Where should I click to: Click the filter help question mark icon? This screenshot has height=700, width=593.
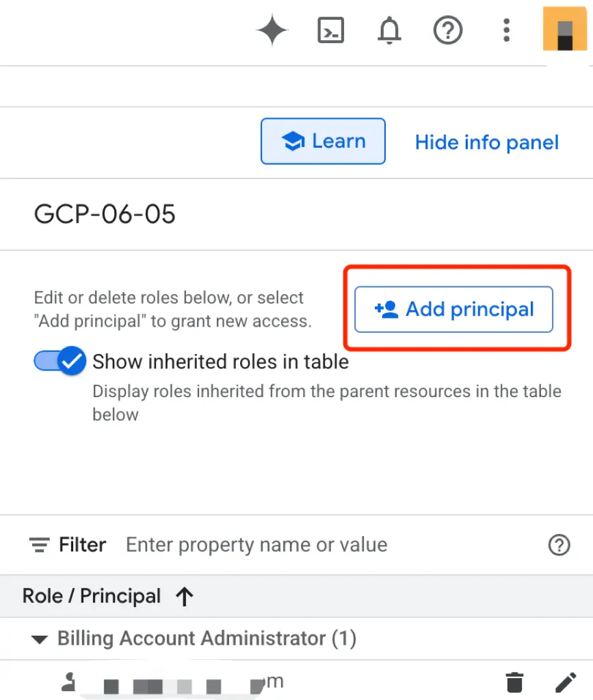coord(559,545)
